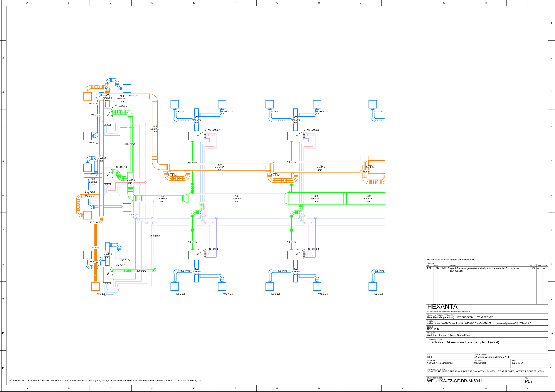The width and height of the screenshot is (555, 392).
Task: Click the large P07 value in REV box
Action: point(529,381)
